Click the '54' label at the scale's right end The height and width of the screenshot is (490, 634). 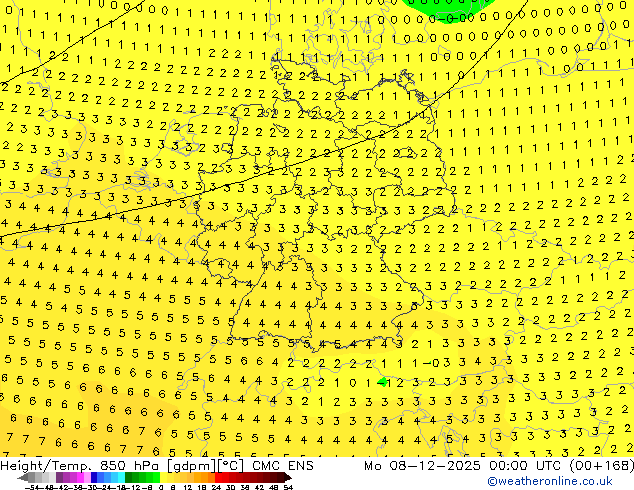(288, 488)
